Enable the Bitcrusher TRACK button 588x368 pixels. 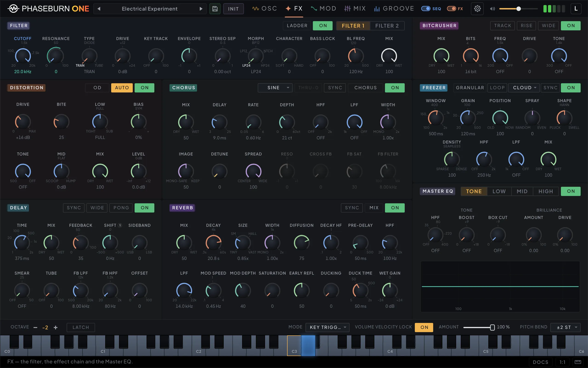pos(503,26)
